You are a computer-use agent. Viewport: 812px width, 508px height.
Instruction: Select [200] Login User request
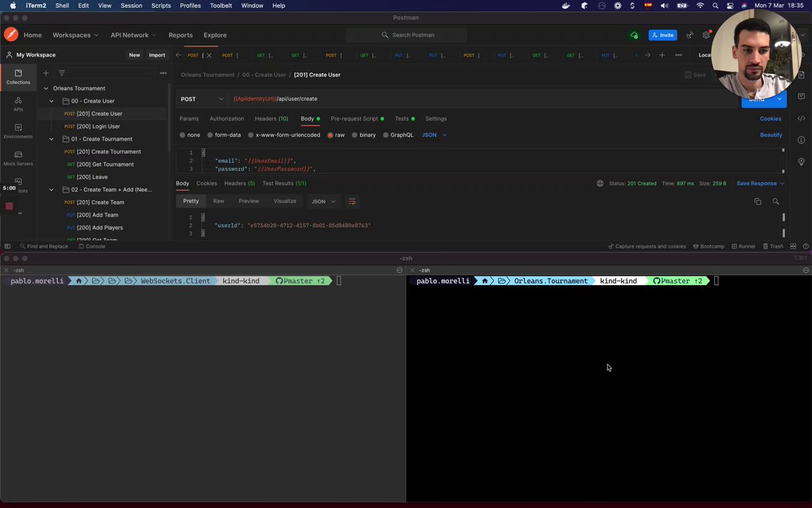[x=99, y=126]
